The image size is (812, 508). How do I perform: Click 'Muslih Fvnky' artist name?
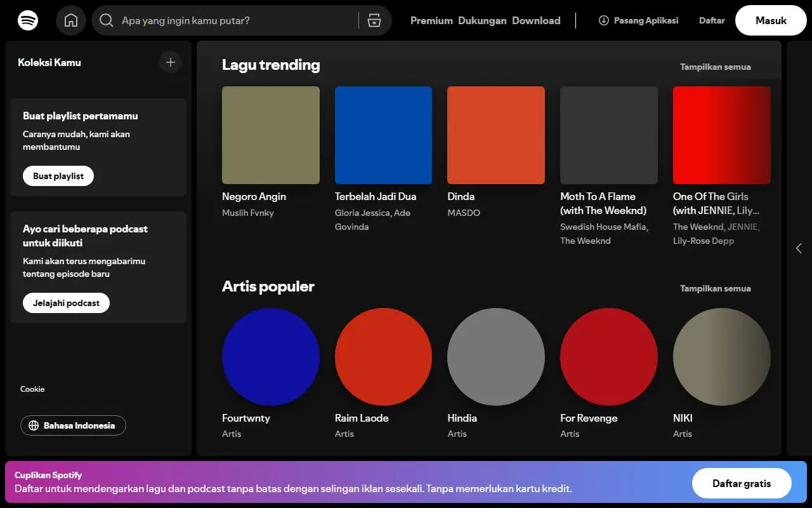248,213
